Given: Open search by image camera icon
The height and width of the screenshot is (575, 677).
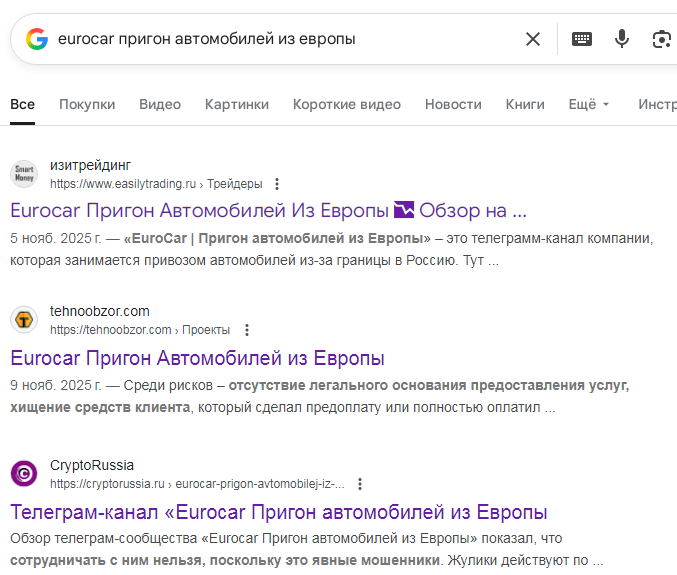Looking at the screenshot, I should 661,39.
